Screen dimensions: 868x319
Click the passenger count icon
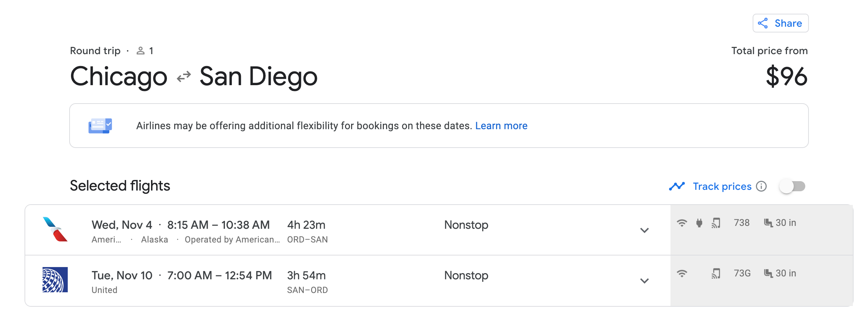point(141,51)
